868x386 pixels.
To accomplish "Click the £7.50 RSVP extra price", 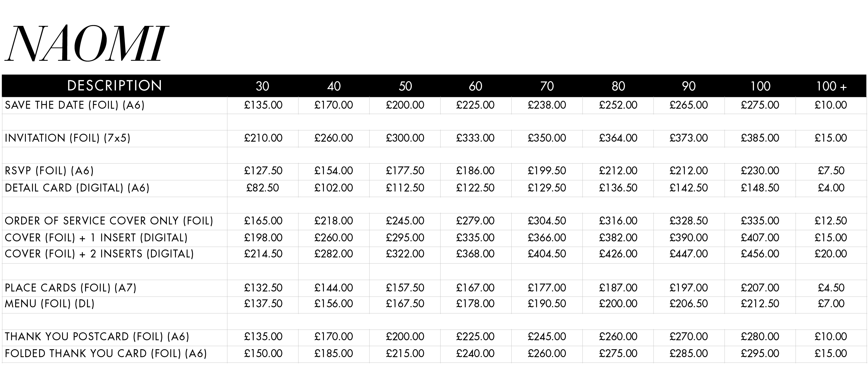I will [831, 171].
